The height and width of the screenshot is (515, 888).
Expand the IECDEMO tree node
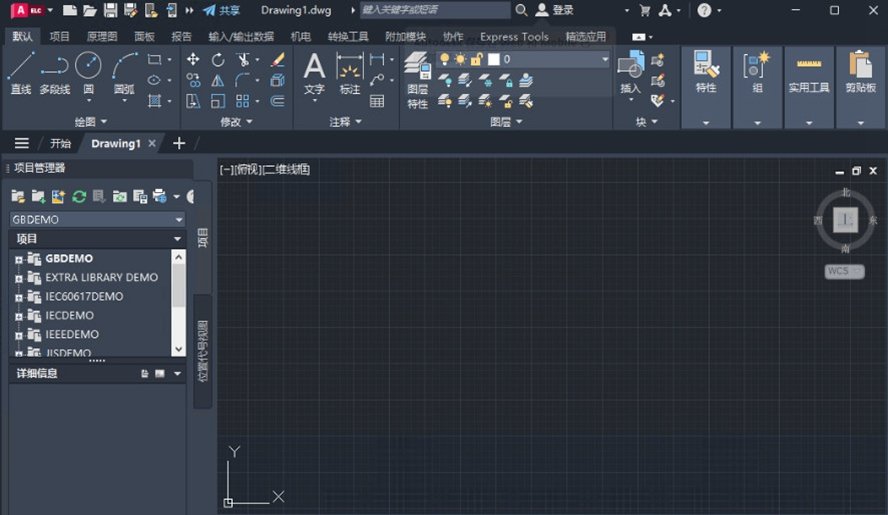pyautogui.click(x=19, y=317)
